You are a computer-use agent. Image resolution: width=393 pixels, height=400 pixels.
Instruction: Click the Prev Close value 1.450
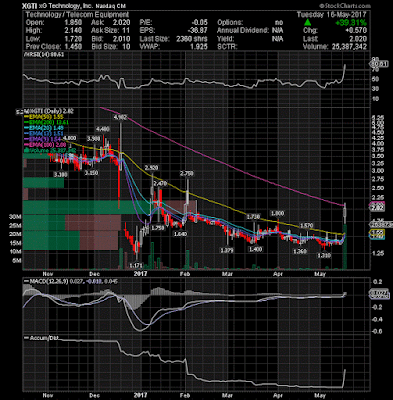pyautogui.click(x=73, y=47)
